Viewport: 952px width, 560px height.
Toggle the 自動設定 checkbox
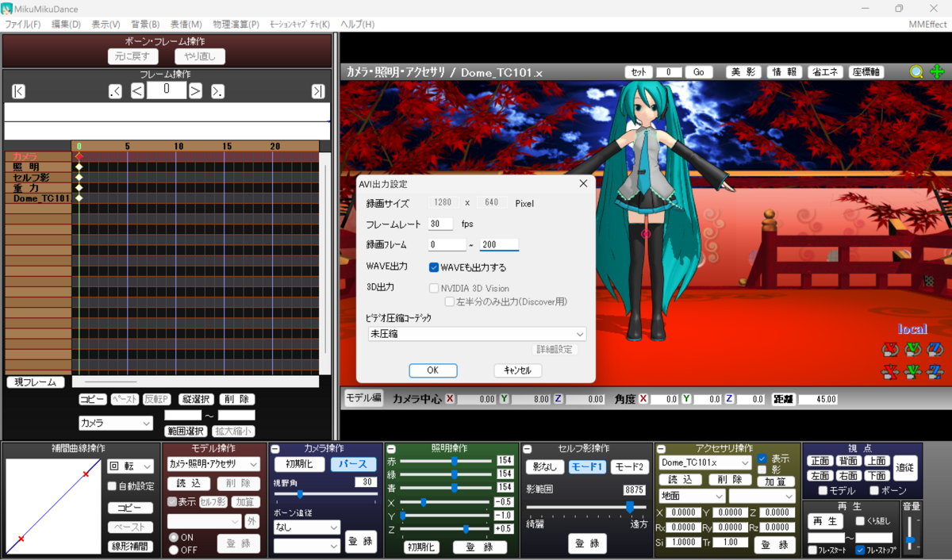(x=113, y=486)
